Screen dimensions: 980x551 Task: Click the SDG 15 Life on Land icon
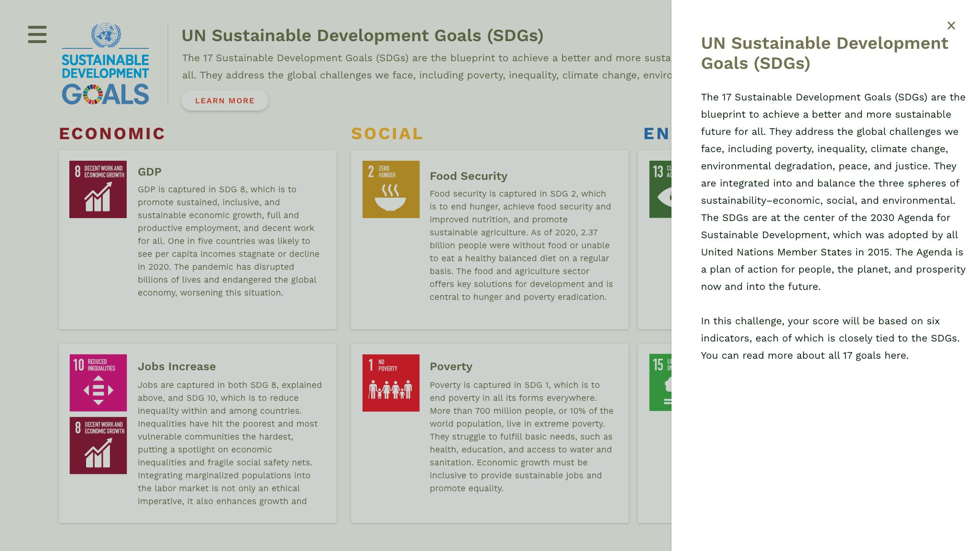click(661, 383)
